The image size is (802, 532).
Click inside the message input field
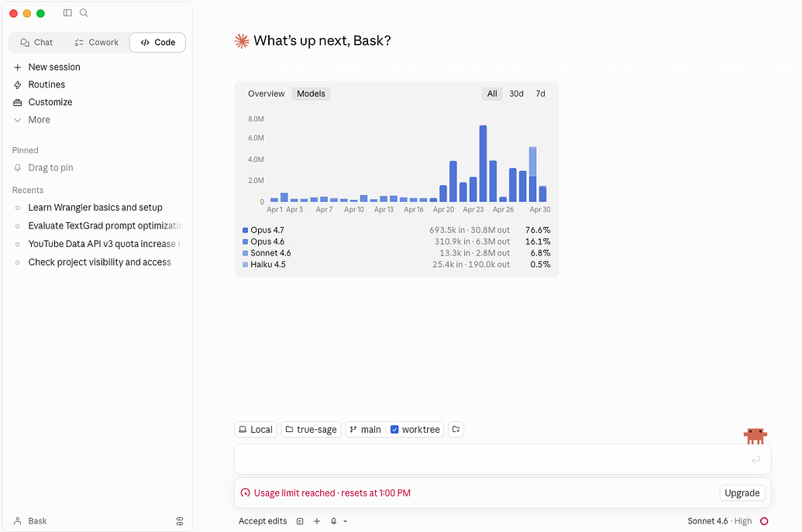pyautogui.click(x=502, y=459)
